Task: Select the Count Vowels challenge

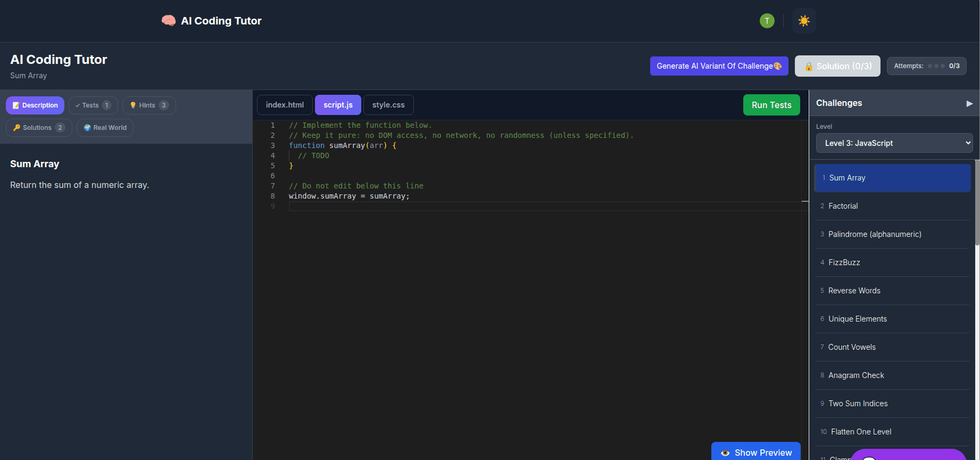Action: (x=893, y=347)
